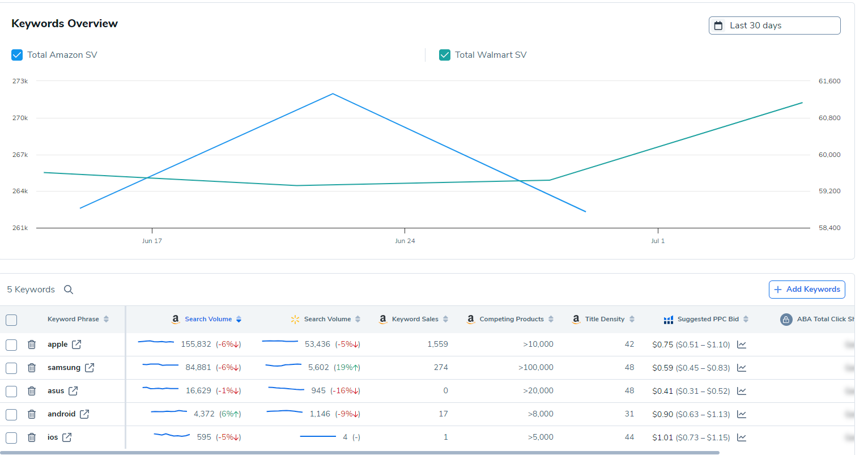Click the samsung keyword phrase

click(64, 368)
